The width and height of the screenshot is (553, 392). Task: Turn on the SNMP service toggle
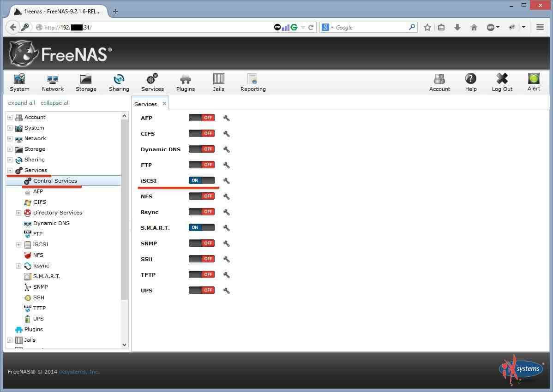(x=201, y=243)
